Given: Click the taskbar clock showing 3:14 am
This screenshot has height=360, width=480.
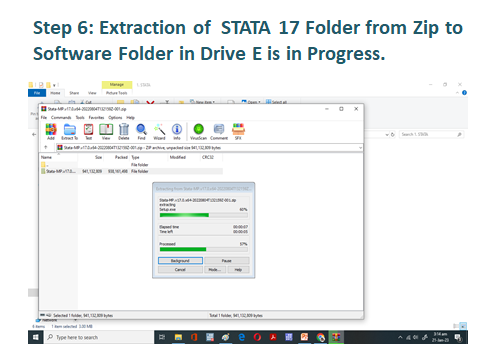Looking at the screenshot, I should click(440, 337).
